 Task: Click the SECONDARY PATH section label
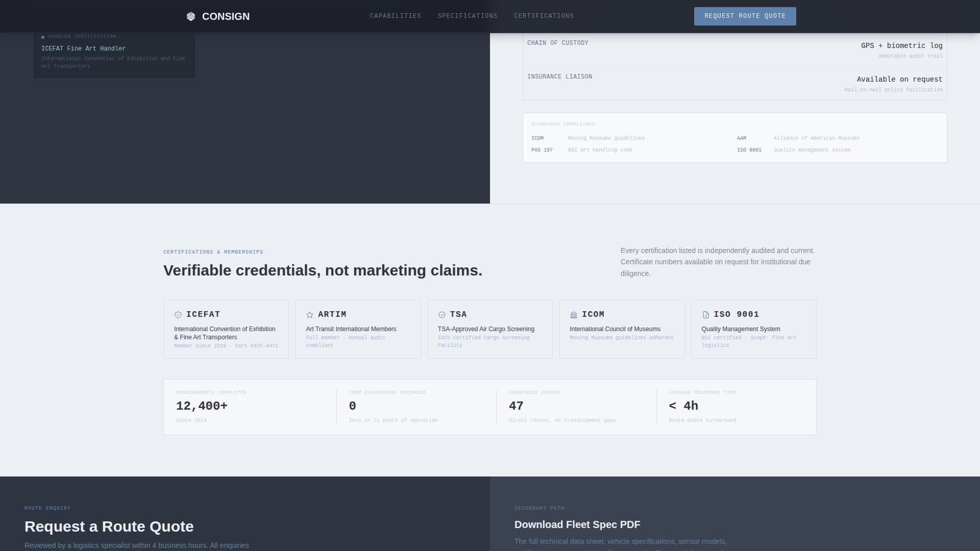pos(540,508)
